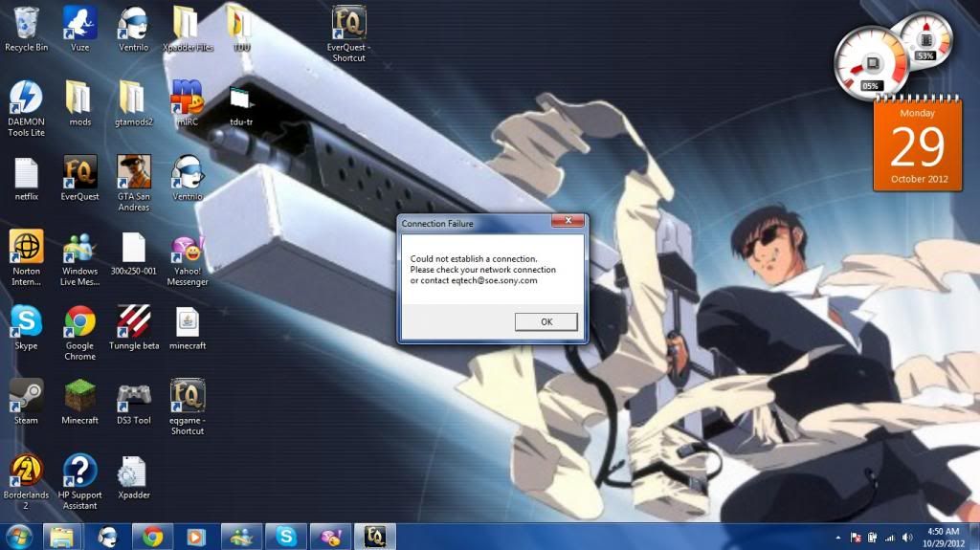Screen dimensions: 980x550
Task: Select the Vuze desktop icon
Action: [x=80, y=30]
